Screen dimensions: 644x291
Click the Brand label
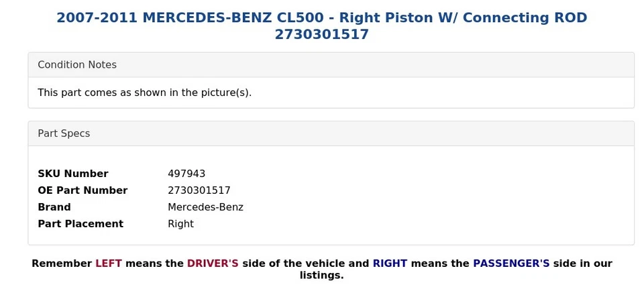[x=54, y=207]
